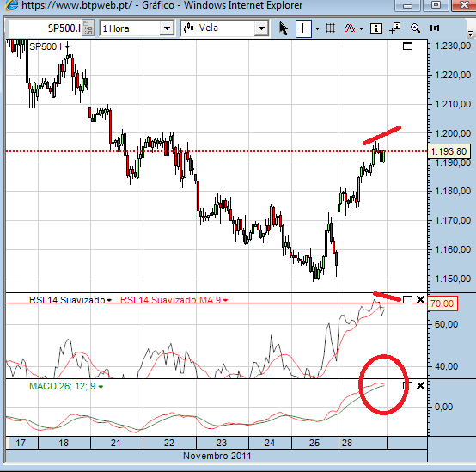Toggle the chart grid icon
476x472 pixels.
click(x=330, y=28)
